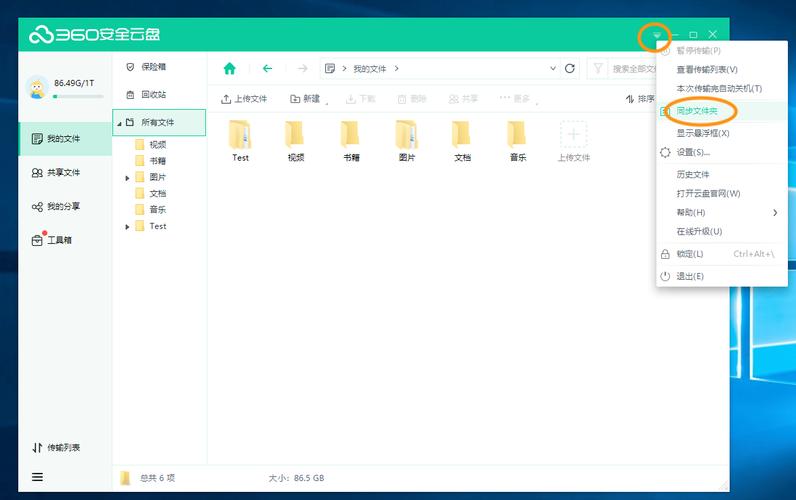Click the greyed 共享 toolbar button
The image size is (796, 500).
[463, 98]
